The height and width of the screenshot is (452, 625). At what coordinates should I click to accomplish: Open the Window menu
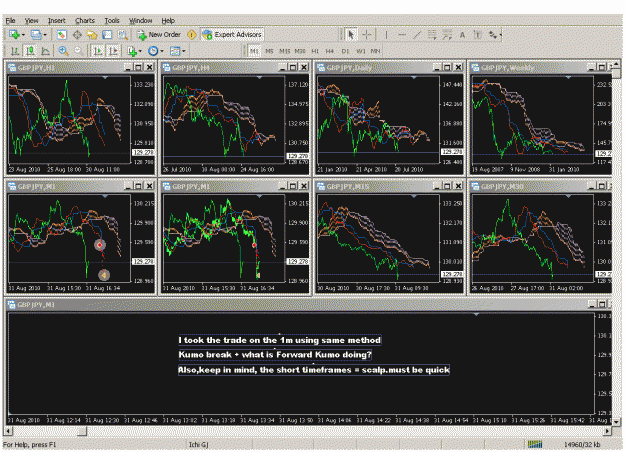tap(140, 20)
